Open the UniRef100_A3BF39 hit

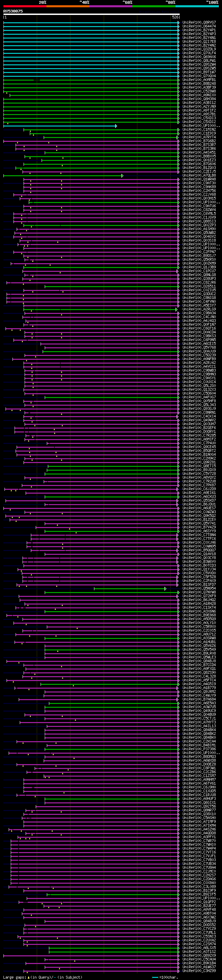tap(199, 88)
